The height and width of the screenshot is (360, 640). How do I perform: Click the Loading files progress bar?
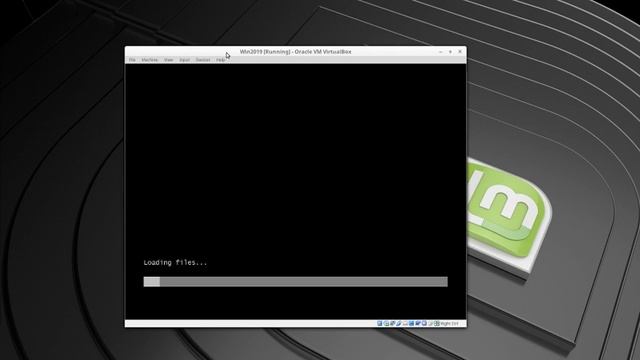pos(296,282)
